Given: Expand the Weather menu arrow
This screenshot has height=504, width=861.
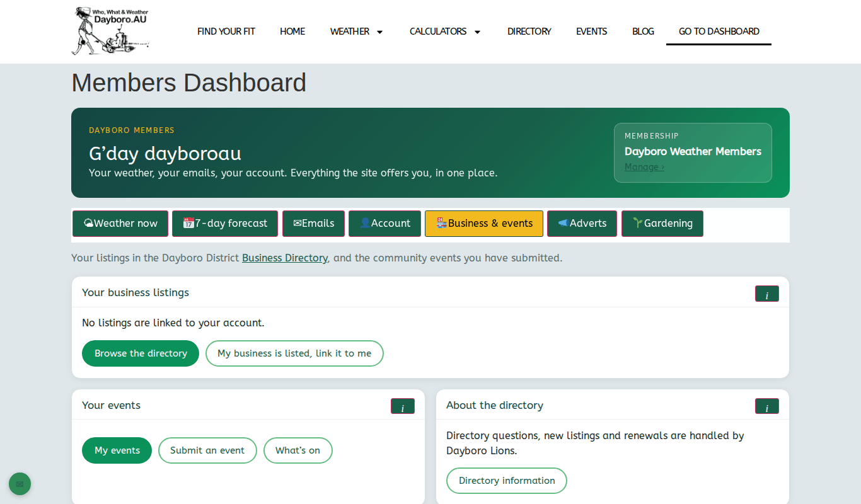Looking at the screenshot, I should click(x=379, y=31).
